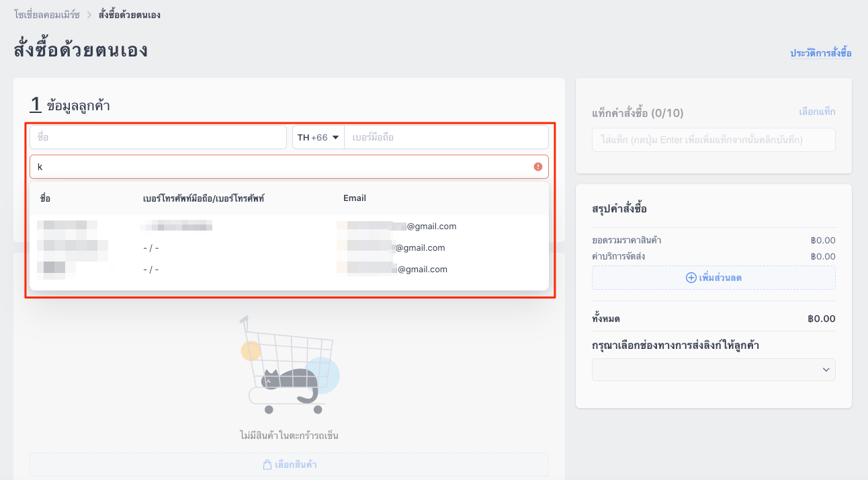This screenshot has height=480, width=868.
Task: Click ไม่มีสินค้าในตะกร้ารถเข็น empty cart message
Action: click(x=289, y=436)
